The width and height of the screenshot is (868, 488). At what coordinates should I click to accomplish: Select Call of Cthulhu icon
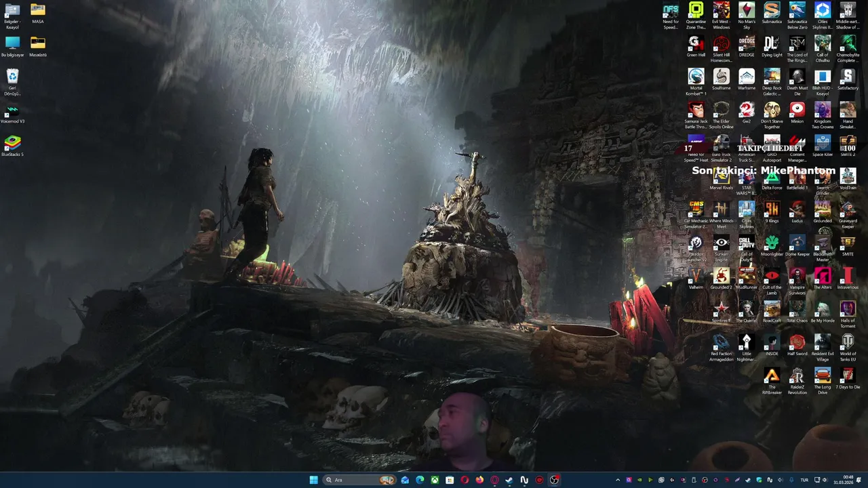coord(823,48)
